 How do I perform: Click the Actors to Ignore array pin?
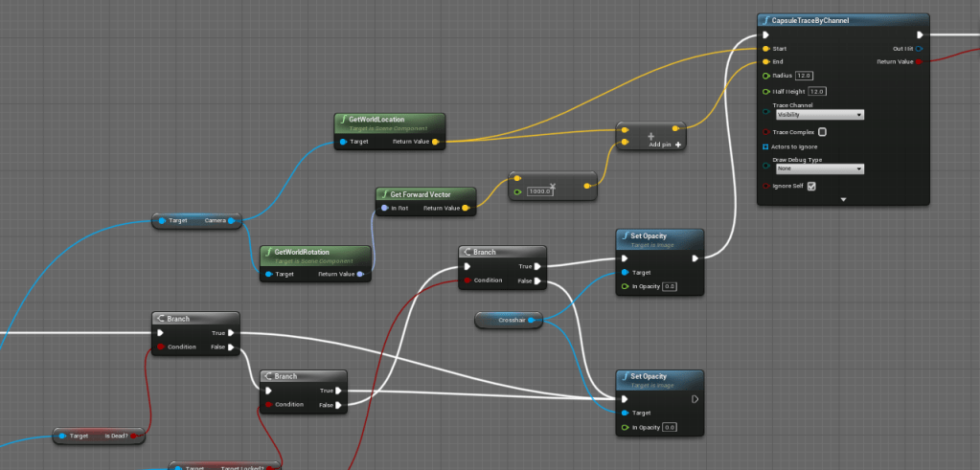[764, 146]
